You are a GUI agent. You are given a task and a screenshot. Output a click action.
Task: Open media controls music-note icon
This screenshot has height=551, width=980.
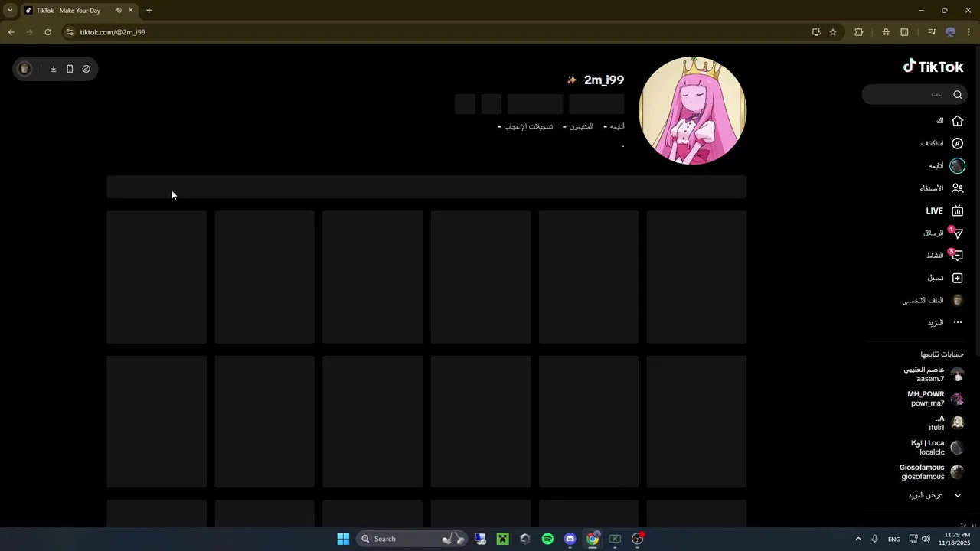tap(932, 32)
